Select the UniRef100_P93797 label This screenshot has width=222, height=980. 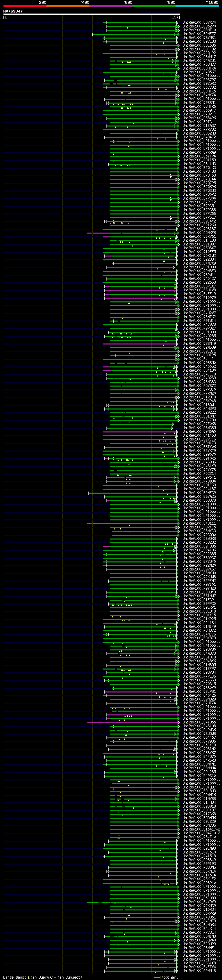(199, 80)
